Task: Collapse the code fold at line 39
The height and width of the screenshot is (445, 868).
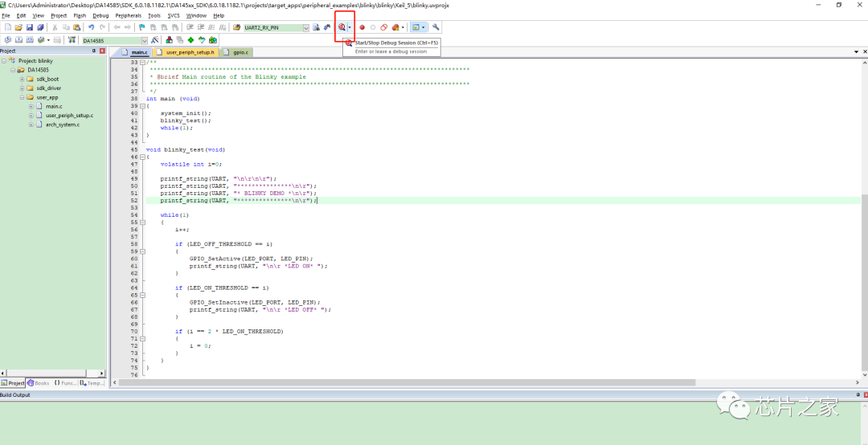Action: [142, 106]
